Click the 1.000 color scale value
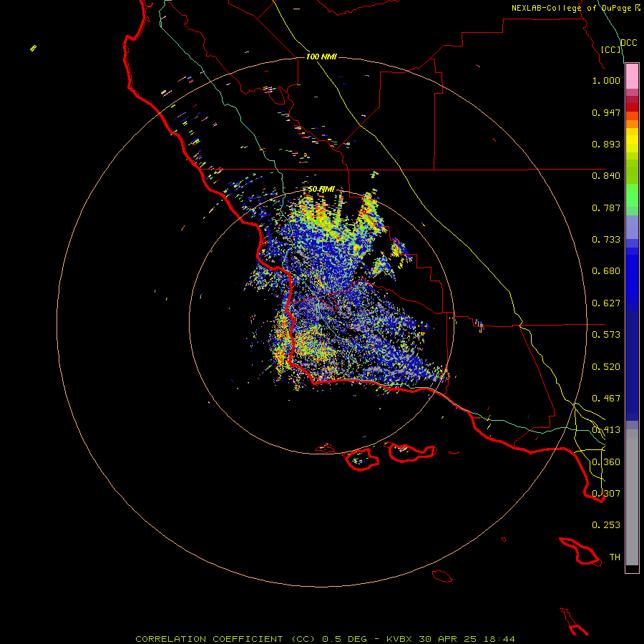 point(606,80)
